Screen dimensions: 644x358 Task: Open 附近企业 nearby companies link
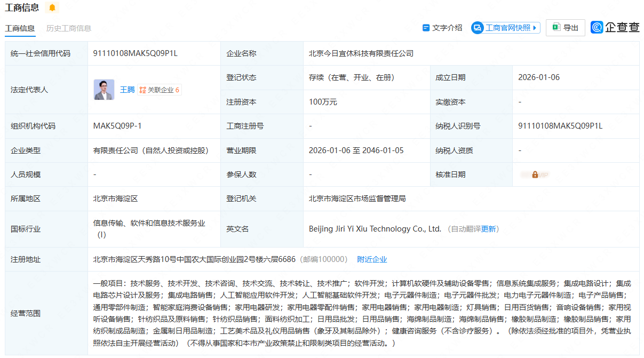[x=372, y=259]
